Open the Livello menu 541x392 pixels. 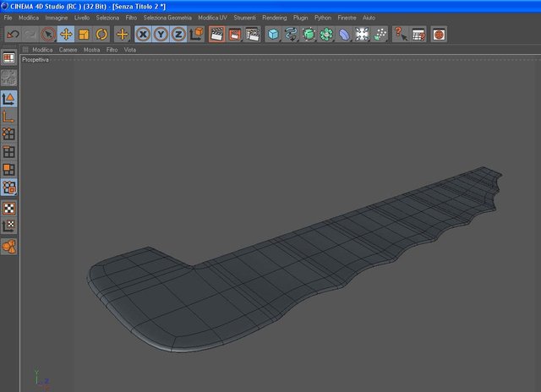tap(82, 18)
